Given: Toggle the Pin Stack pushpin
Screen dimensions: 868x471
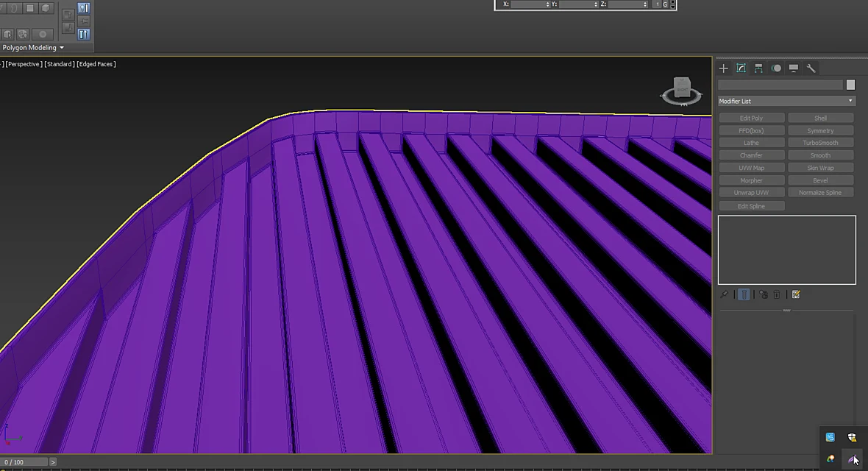Looking at the screenshot, I should tap(724, 295).
